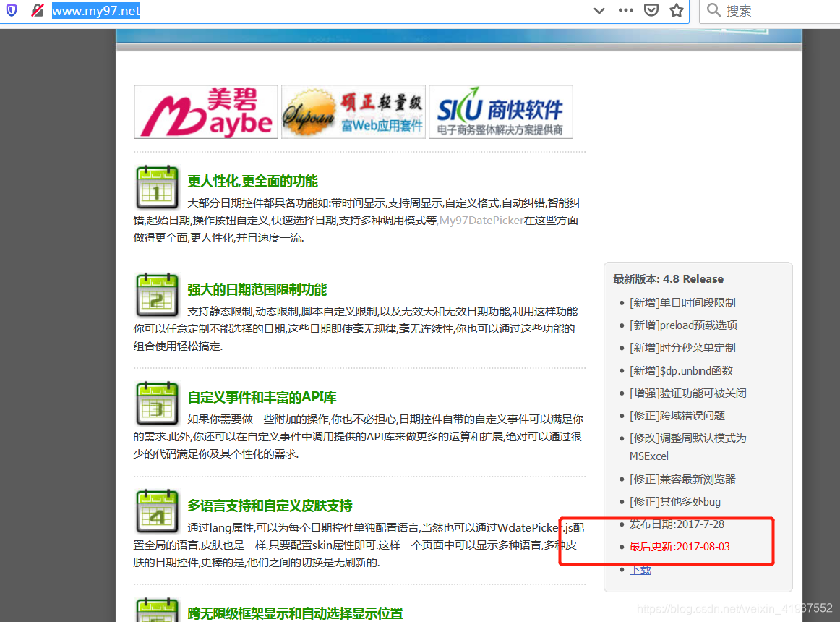Viewport: 840px width, 622px height.
Task: Click the SKU 商快软件 banner
Action: coord(500,111)
